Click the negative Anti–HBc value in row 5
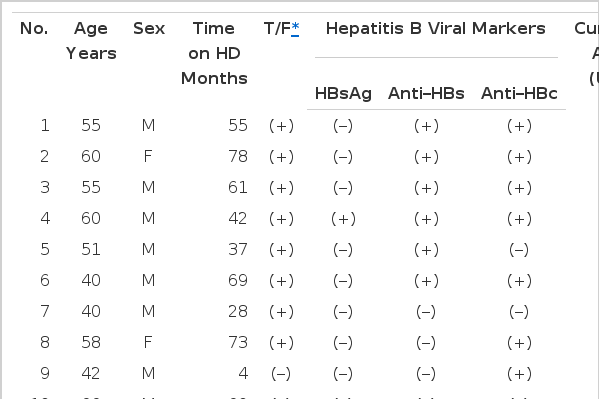The height and width of the screenshot is (399, 599). coord(519,250)
